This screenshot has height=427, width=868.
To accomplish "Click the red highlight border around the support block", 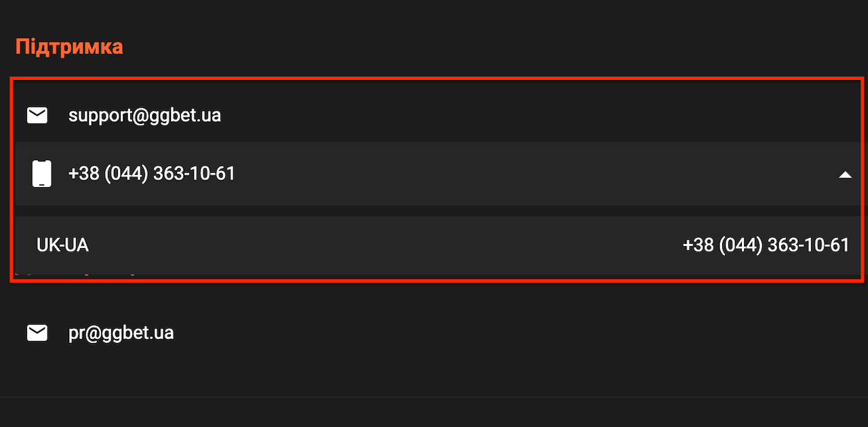I will (x=437, y=79).
